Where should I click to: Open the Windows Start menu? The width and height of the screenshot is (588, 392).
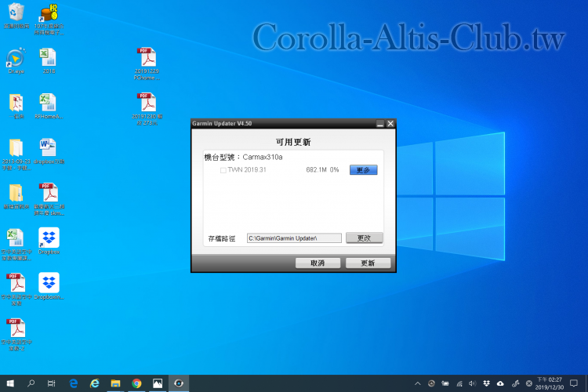[x=10, y=383]
